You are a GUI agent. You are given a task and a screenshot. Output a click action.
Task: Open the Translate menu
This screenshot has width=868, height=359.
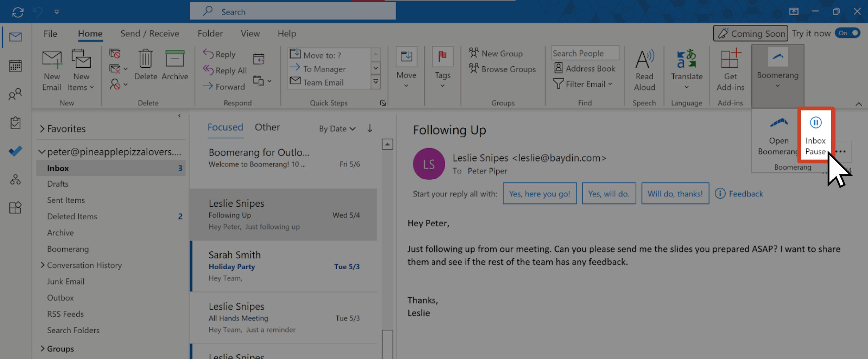tap(686, 69)
